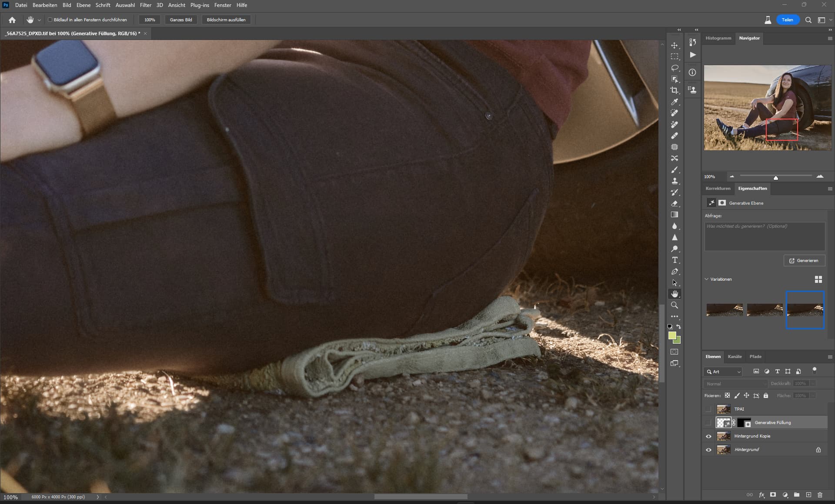
Task: Collapse the Variationen section
Action: click(x=706, y=279)
